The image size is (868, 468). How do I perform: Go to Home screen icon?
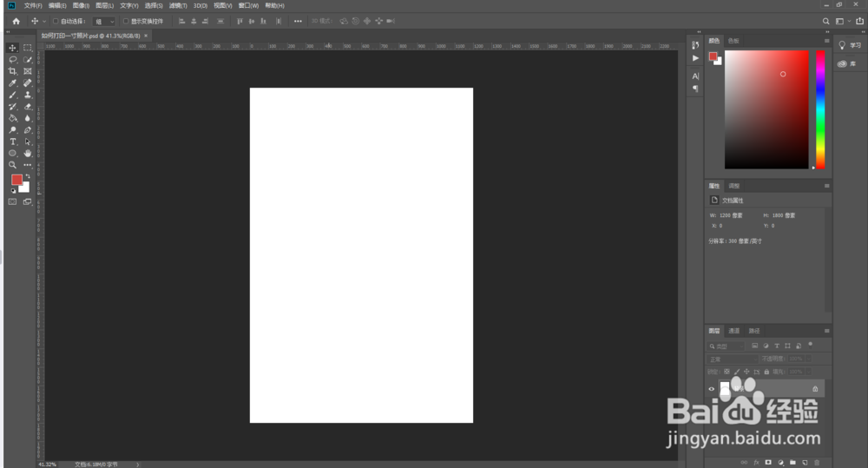(x=16, y=21)
